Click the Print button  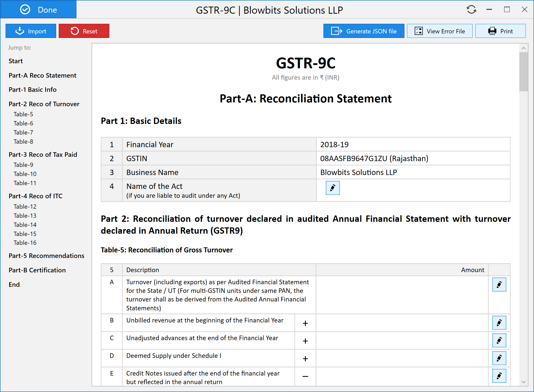click(x=500, y=31)
